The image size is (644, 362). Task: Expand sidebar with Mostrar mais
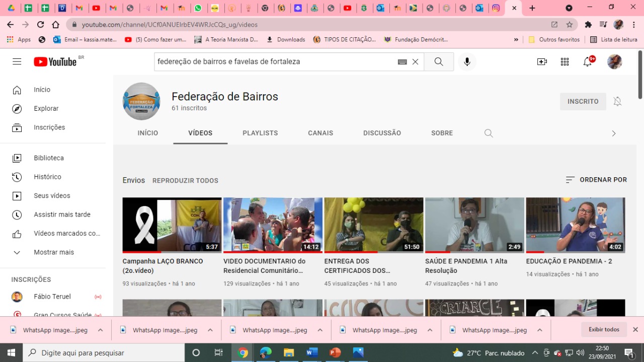[x=53, y=252]
